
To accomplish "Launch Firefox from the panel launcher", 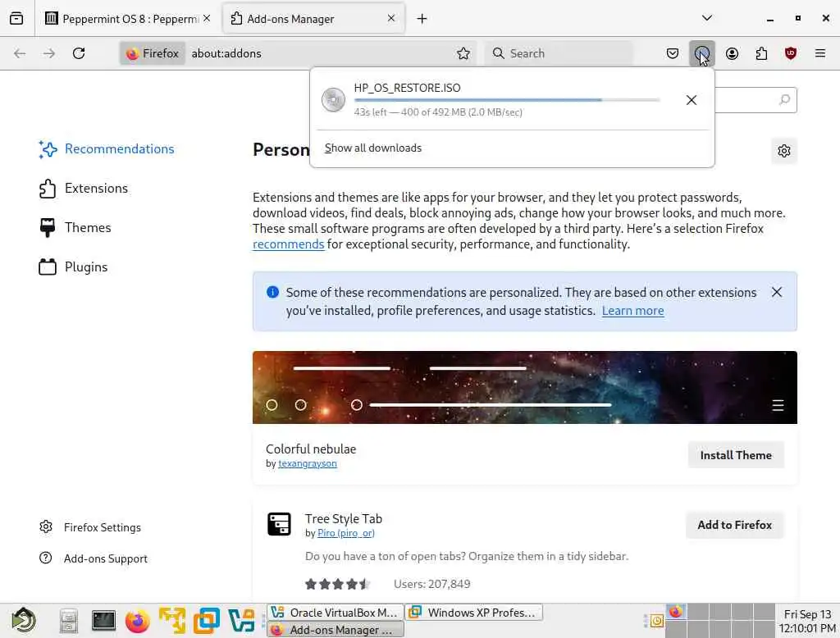I will [x=138, y=621].
